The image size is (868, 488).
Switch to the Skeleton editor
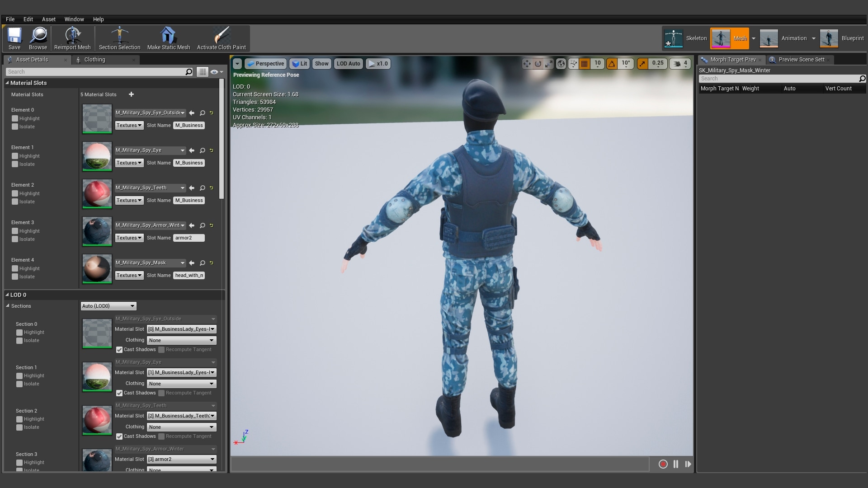click(685, 38)
